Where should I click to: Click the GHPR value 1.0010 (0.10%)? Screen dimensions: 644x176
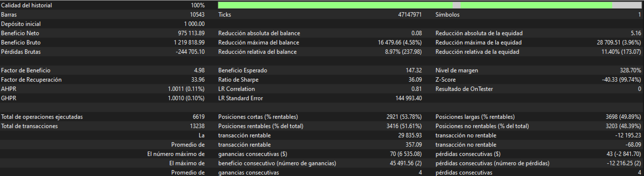pyautogui.click(x=186, y=98)
